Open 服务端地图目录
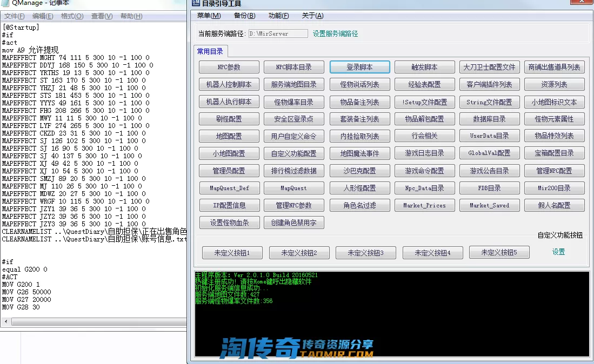 [x=294, y=84]
